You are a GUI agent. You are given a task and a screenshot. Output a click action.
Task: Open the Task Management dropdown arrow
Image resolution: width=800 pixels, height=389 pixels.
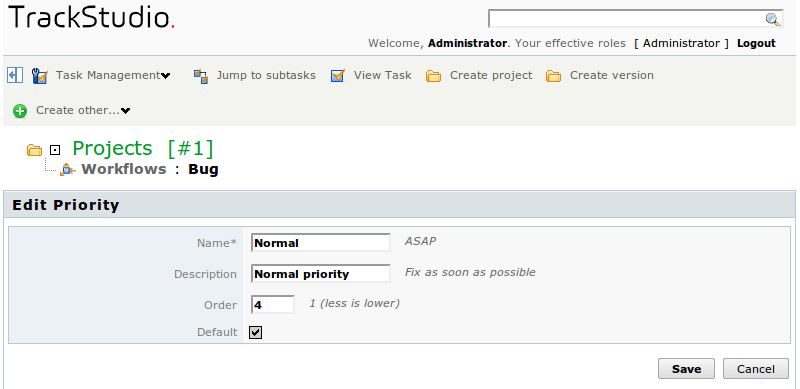tap(166, 76)
